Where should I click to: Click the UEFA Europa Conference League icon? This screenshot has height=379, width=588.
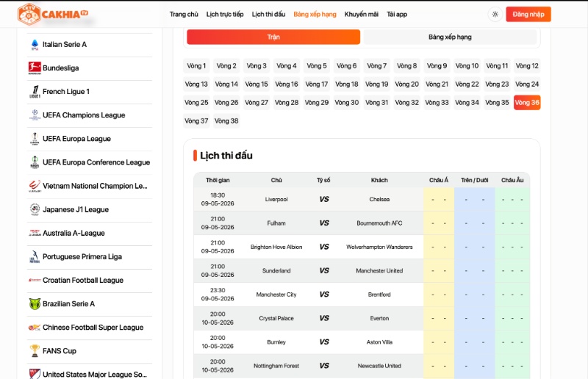pos(35,162)
